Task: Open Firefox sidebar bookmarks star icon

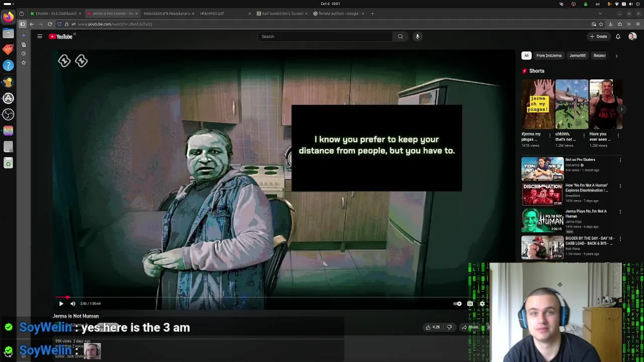Action: tap(23, 62)
